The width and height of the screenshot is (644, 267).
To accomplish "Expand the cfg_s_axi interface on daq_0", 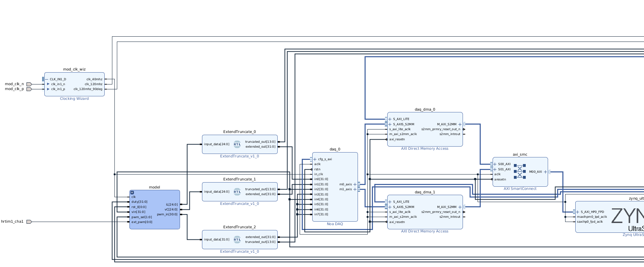I will click(x=315, y=159).
